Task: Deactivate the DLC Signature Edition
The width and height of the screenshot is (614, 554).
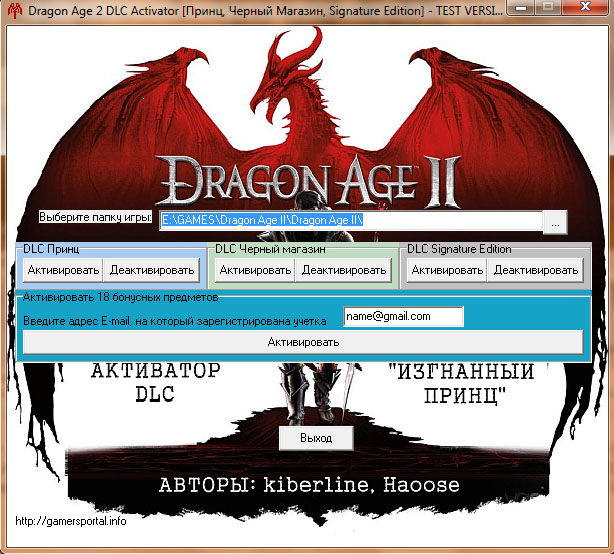Action: [535, 270]
